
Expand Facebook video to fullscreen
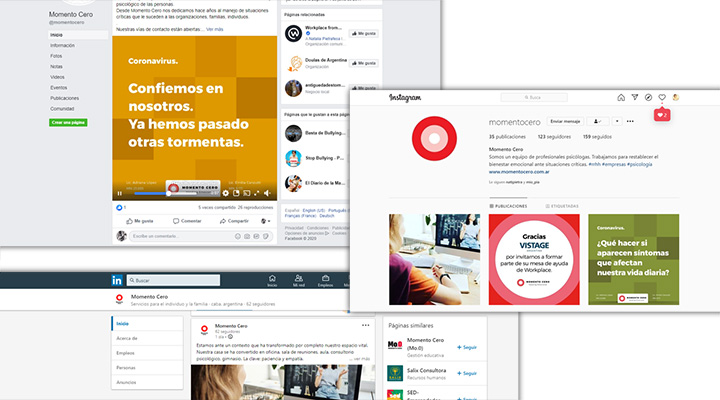(257, 193)
